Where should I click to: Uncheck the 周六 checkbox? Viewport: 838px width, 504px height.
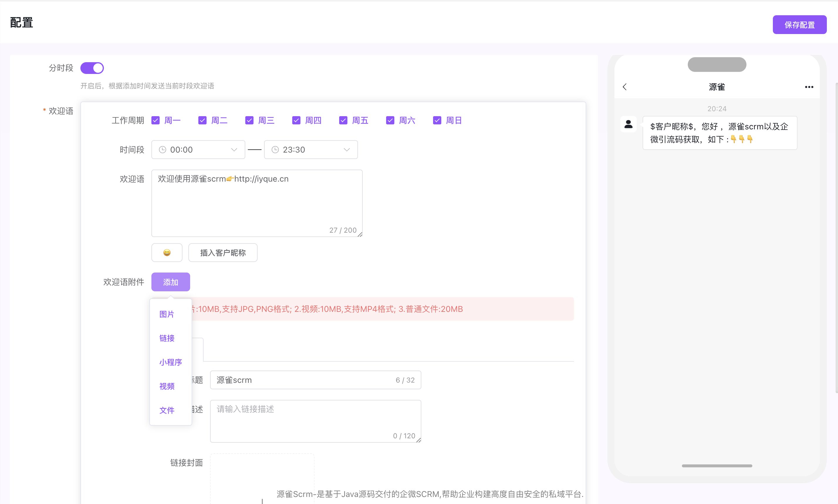390,120
